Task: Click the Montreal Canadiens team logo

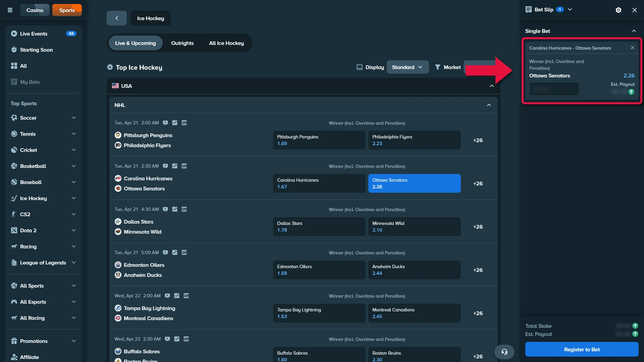Action: point(118,318)
